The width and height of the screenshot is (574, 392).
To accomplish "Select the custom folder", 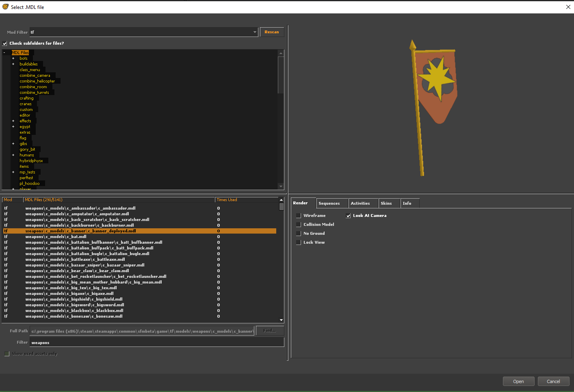I will (26, 110).
